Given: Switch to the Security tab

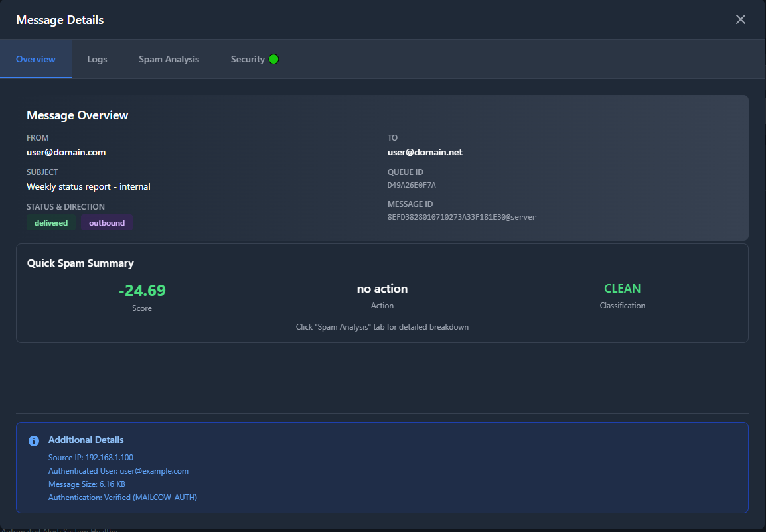Looking at the screenshot, I should click(x=248, y=59).
